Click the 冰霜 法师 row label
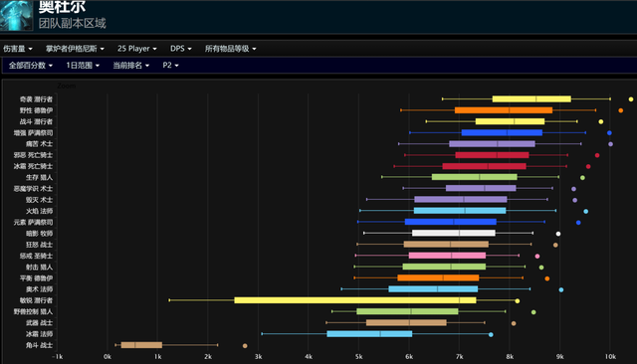The image size is (637, 364). (x=39, y=334)
